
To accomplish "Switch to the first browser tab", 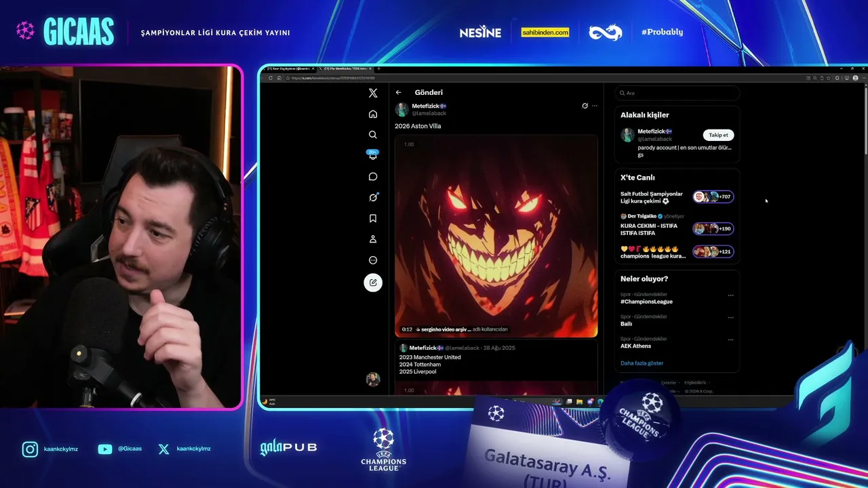I will click(x=289, y=68).
